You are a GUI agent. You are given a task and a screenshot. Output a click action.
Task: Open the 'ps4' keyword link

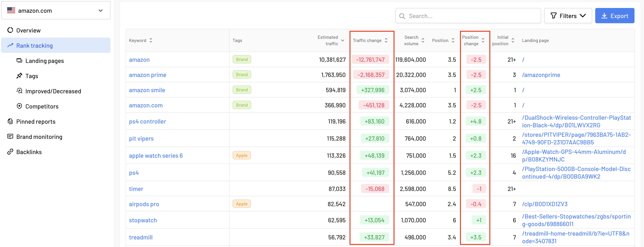tap(134, 173)
